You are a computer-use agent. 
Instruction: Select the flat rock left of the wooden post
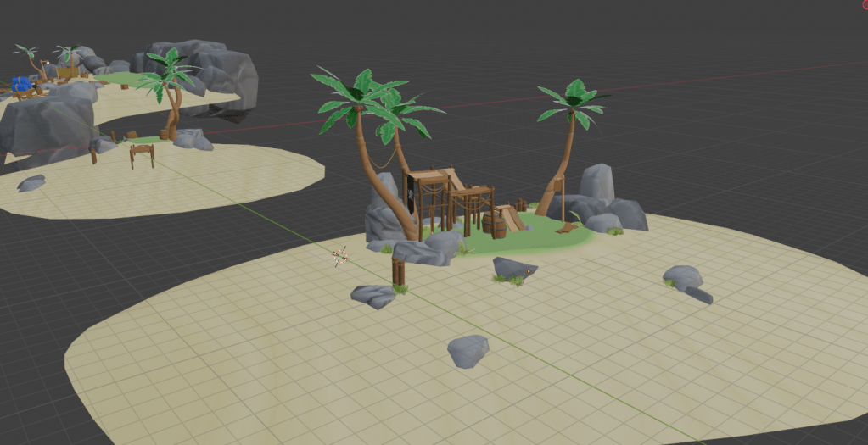pyautogui.click(x=373, y=295)
